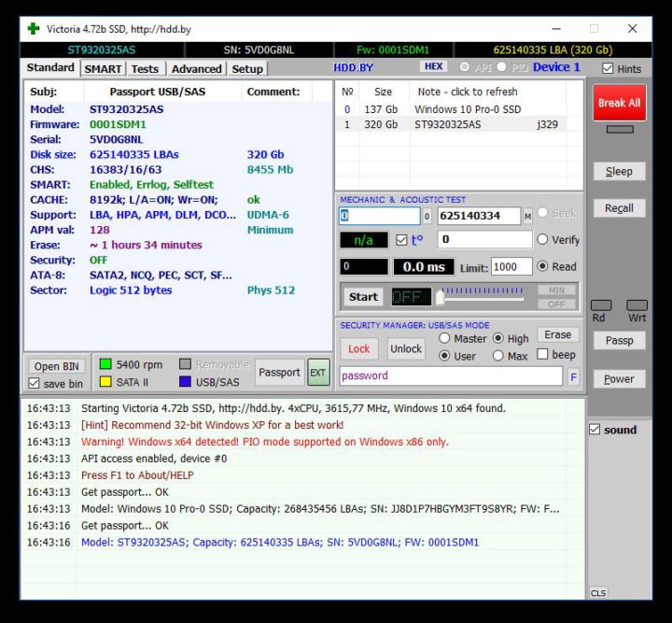The height and width of the screenshot is (623, 672).
Task: Select the ST9320325AS drive row
Action: click(448, 124)
